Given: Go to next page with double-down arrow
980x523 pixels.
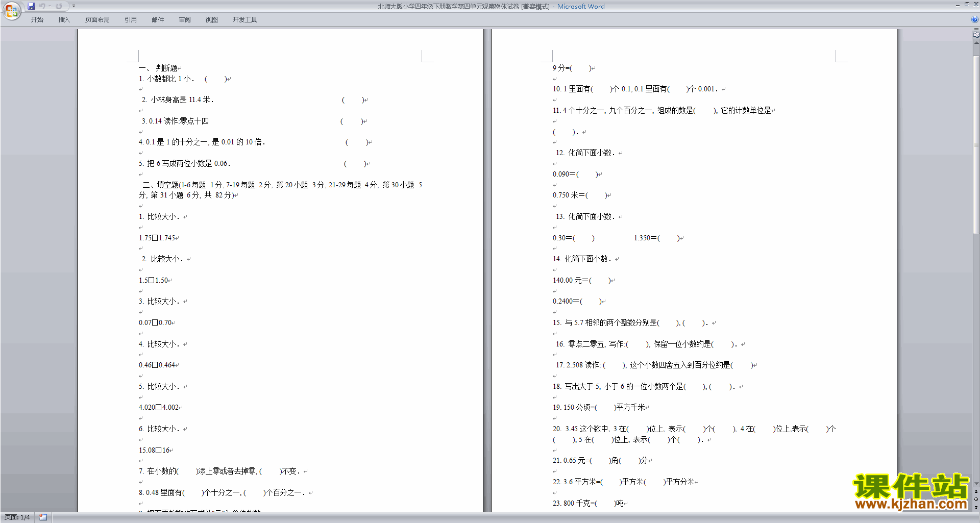Looking at the screenshot, I should coord(976,507).
